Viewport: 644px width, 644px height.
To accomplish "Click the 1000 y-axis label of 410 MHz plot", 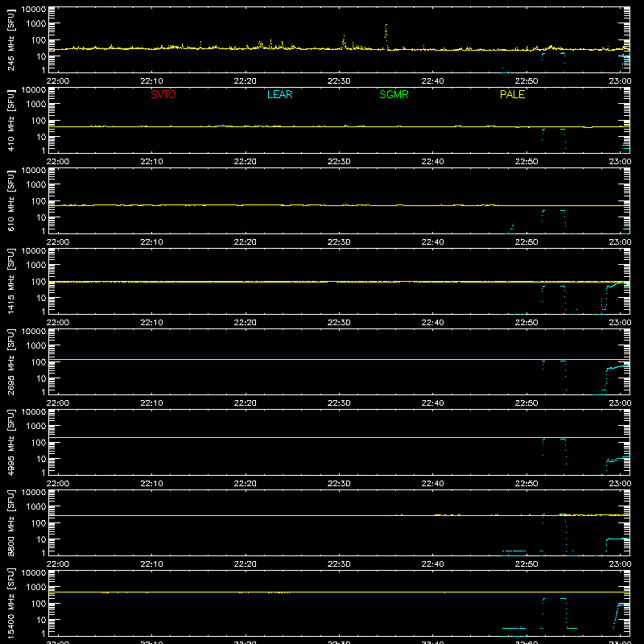I will tap(36, 104).
